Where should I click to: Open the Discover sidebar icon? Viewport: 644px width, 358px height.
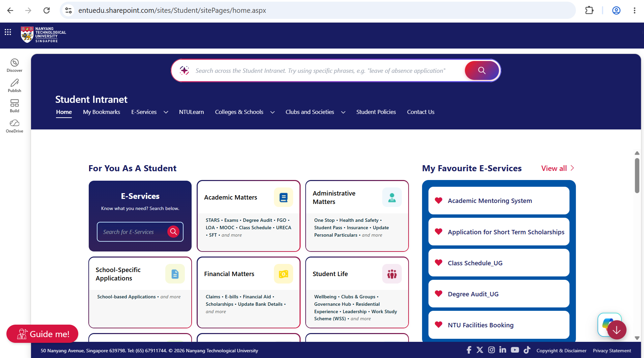(15, 65)
